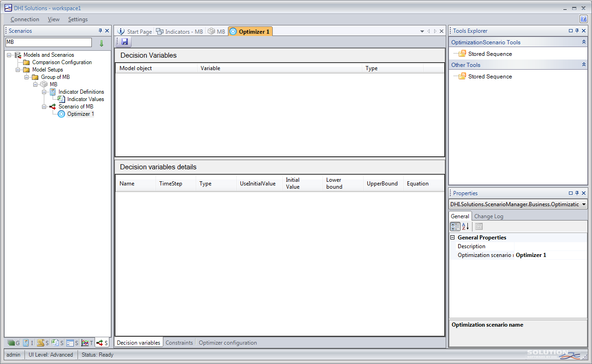Click the admin user in status bar

click(x=13, y=355)
